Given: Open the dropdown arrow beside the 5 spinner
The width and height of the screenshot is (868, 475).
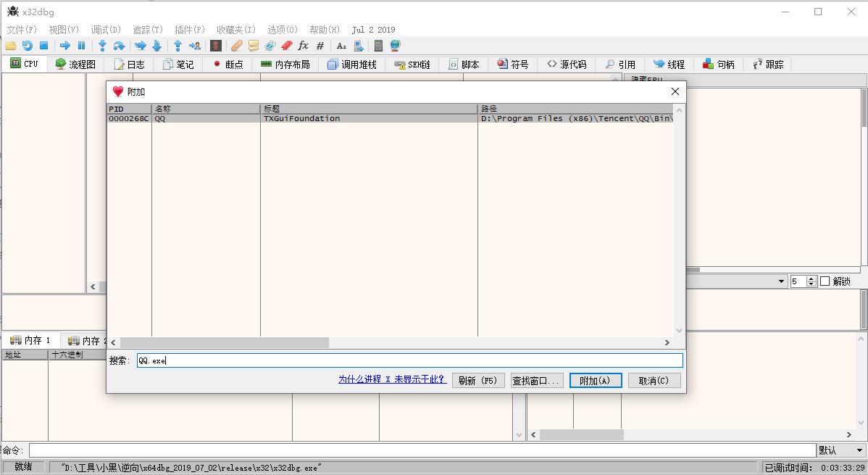Looking at the screenshot, I should pos(781,281).
